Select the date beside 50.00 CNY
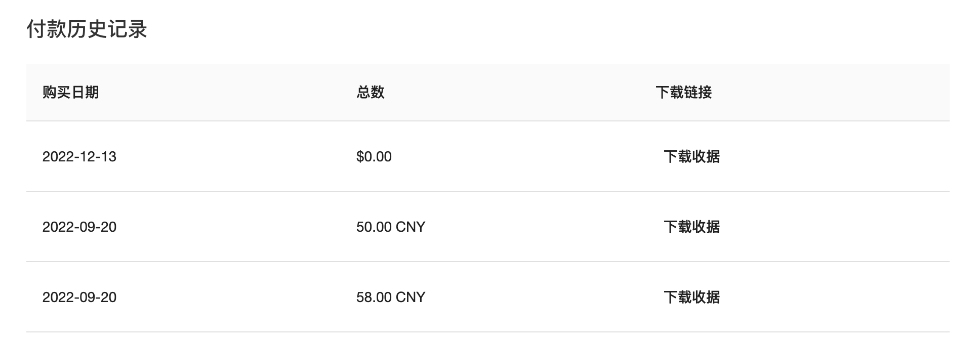This screenshot has width=980, height=339. click(x=79, y=227)
